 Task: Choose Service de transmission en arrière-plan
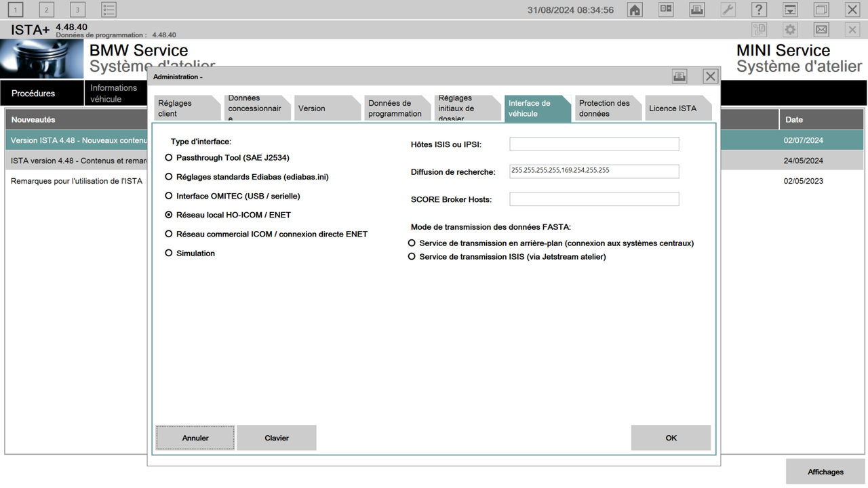coord(412,243)
